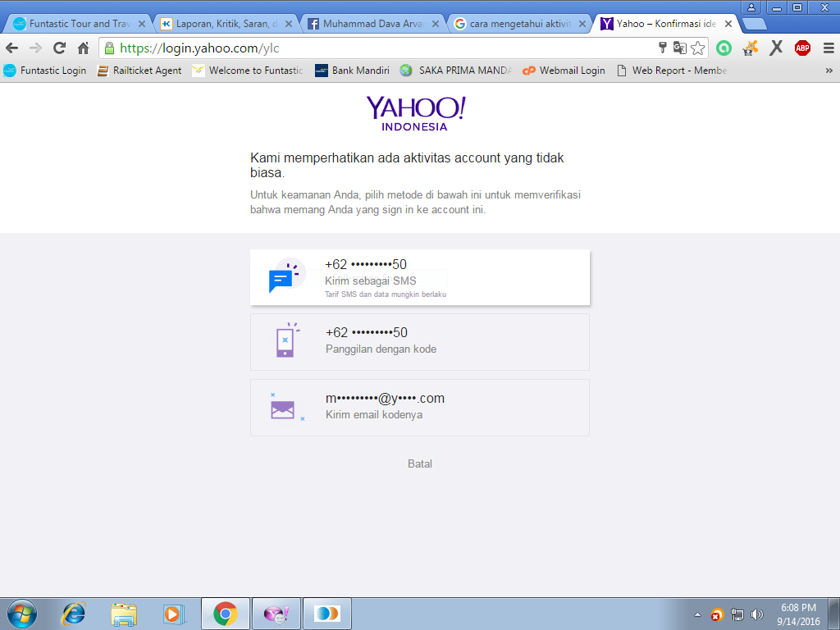Open a new browser tab

(x=755, y=24)
